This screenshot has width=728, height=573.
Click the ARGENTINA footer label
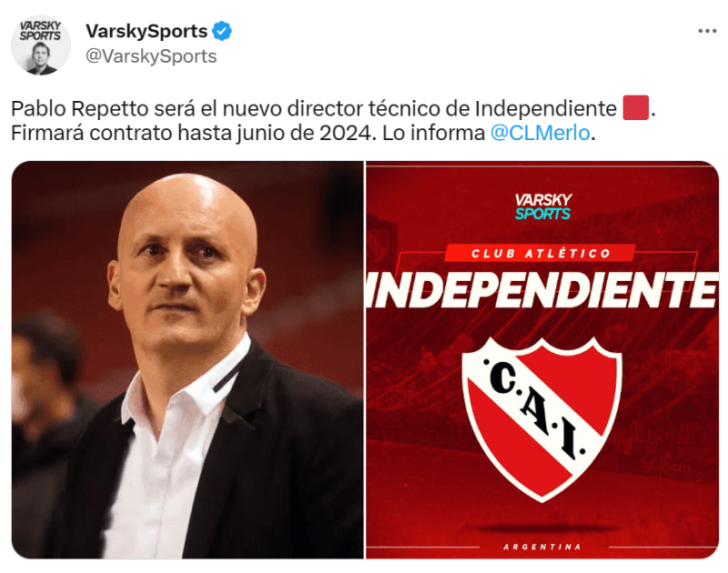[542, 547]
